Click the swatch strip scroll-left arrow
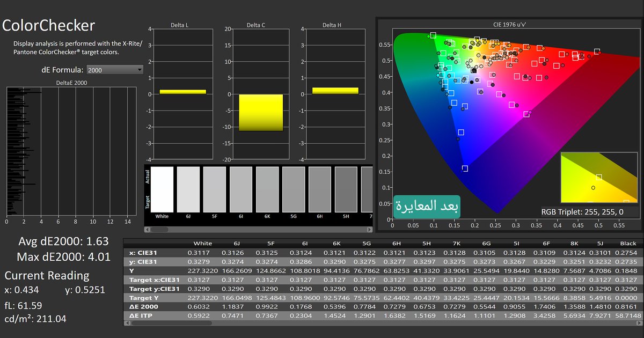The width and height of the screenshot is (644, 338). click(x=148, y=229)
